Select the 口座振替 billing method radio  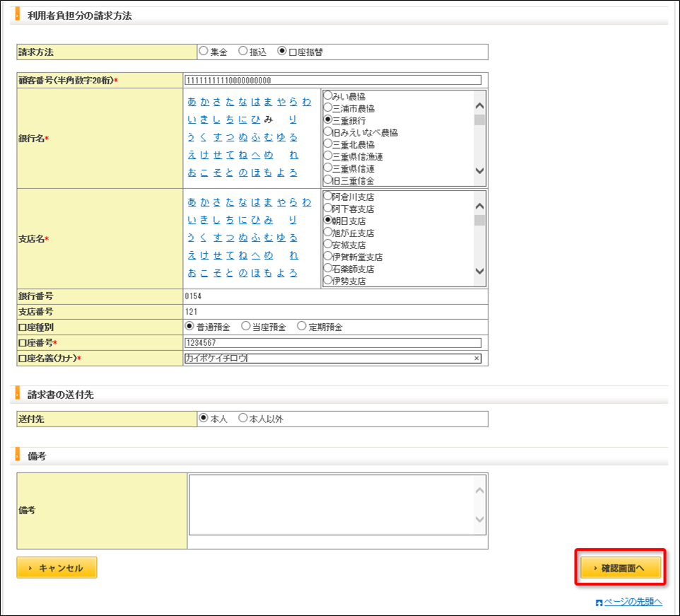coord(282,51)
